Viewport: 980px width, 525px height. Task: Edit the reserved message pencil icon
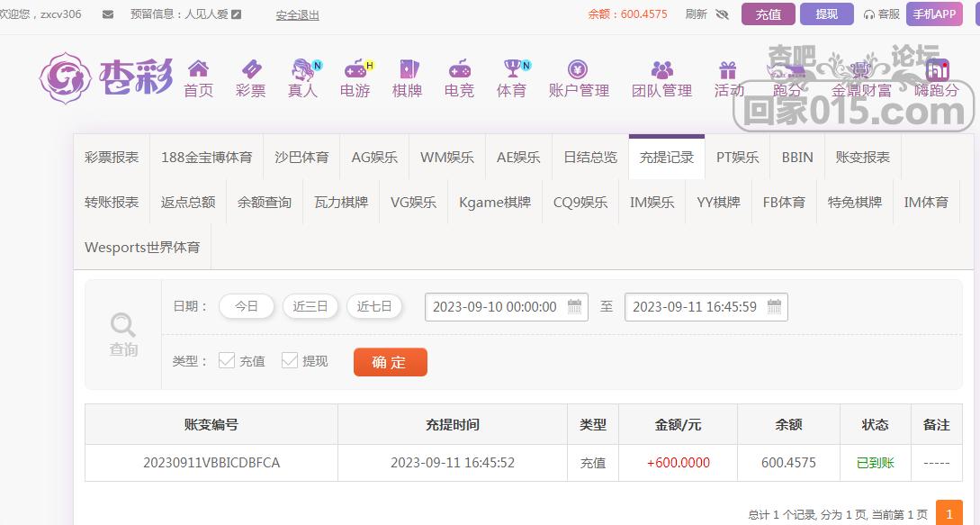[x=237, y=14]
